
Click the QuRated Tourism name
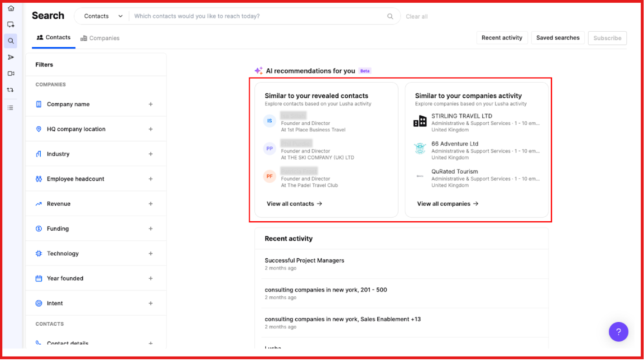pos(454,171)
